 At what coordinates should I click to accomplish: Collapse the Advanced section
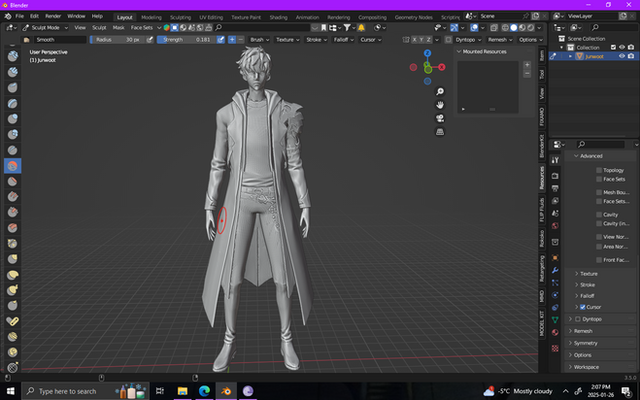pyautogui.click(x=590, y=156)
